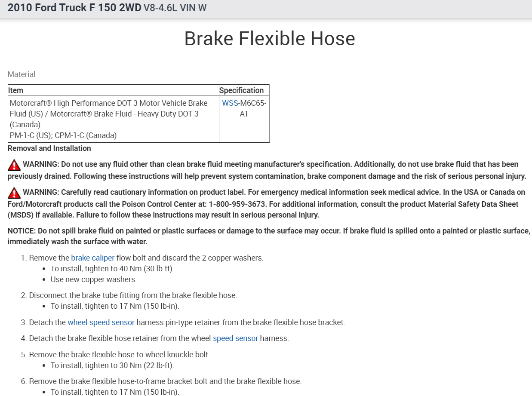The image size is (532, 396).
Task: Click the V8-4.6L VIN W engine text
Action: [x=175, y=8]
